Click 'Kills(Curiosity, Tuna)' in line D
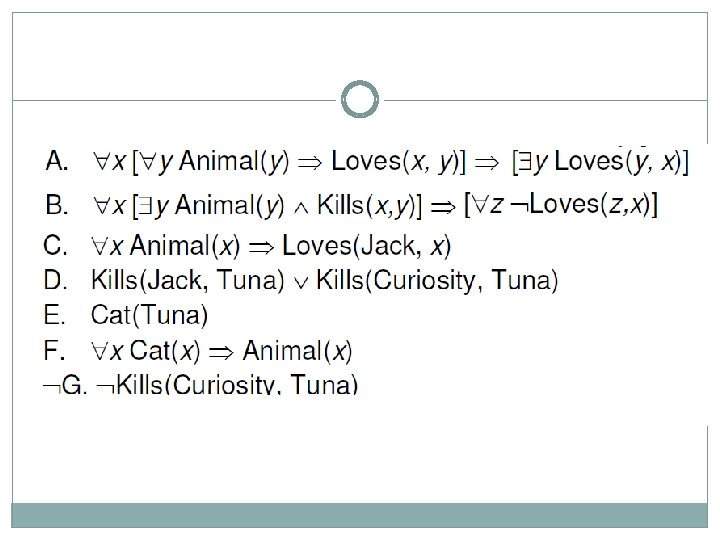The image size is (720, 540). pyautogui.click(x=438, y=281)
